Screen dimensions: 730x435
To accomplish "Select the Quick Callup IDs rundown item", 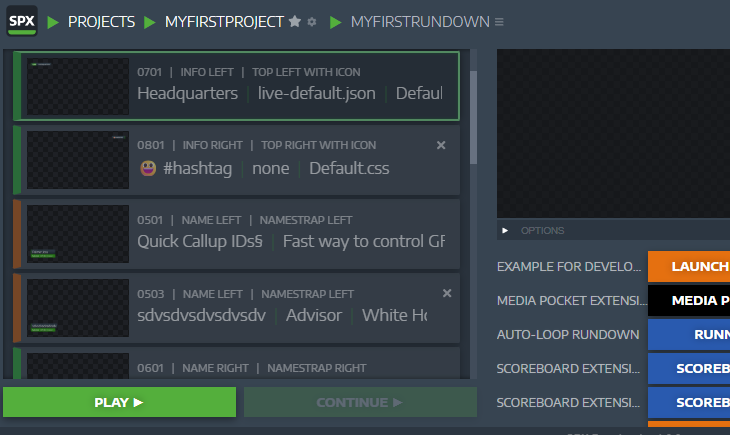I will (x=290, y=240).
